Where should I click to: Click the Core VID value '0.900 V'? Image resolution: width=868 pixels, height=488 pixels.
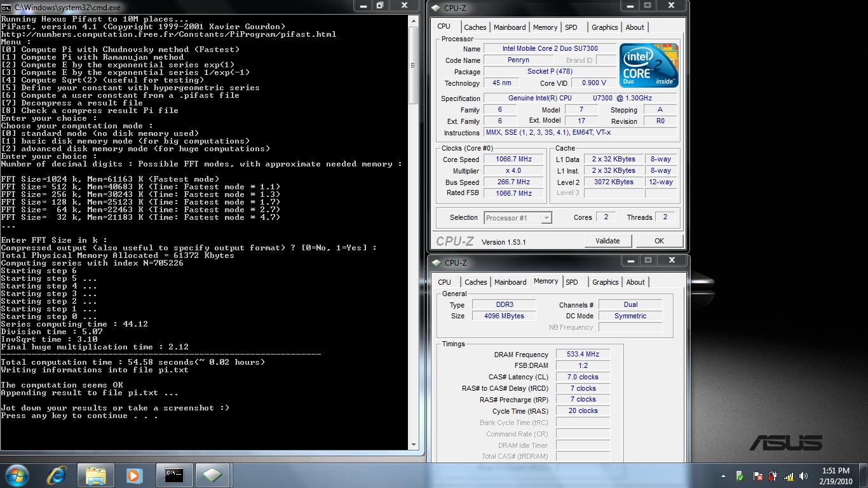pyautogui.click(x=594, y=83)
